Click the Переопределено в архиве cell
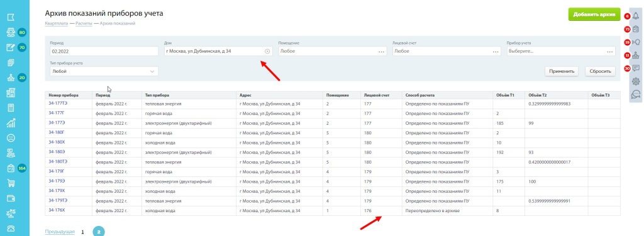This screenshot has height=236, width=644. pos(447,211)
